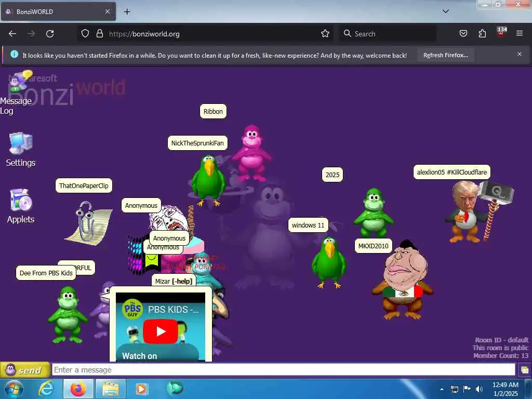Close the BonziWORLD tab
The height and width of the screenshot is (399, 532).
point(107,11)
